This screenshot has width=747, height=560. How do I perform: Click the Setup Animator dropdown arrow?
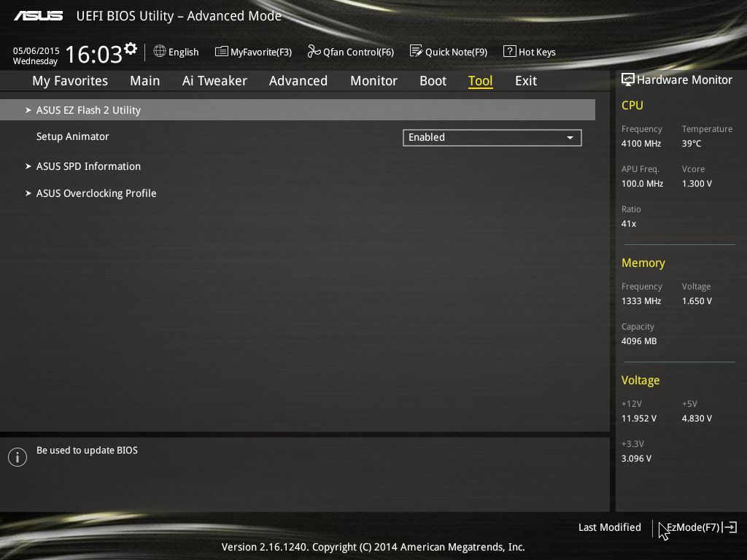[570, 138]
